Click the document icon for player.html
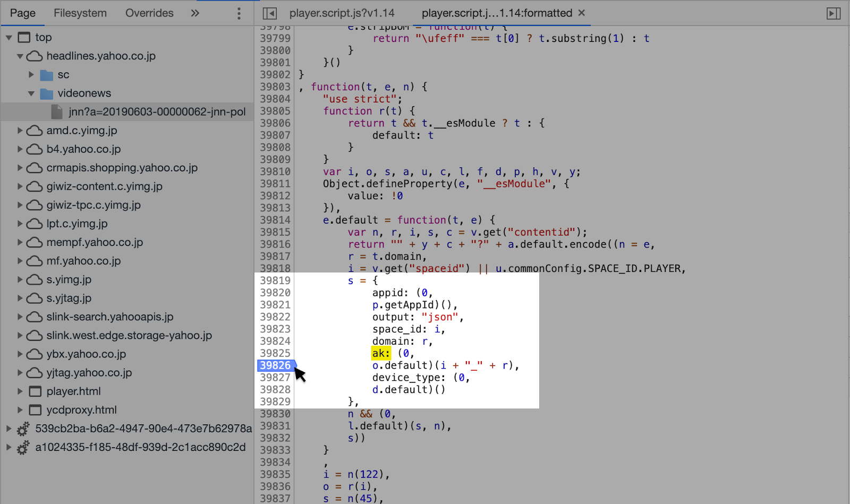 [35, 391]
